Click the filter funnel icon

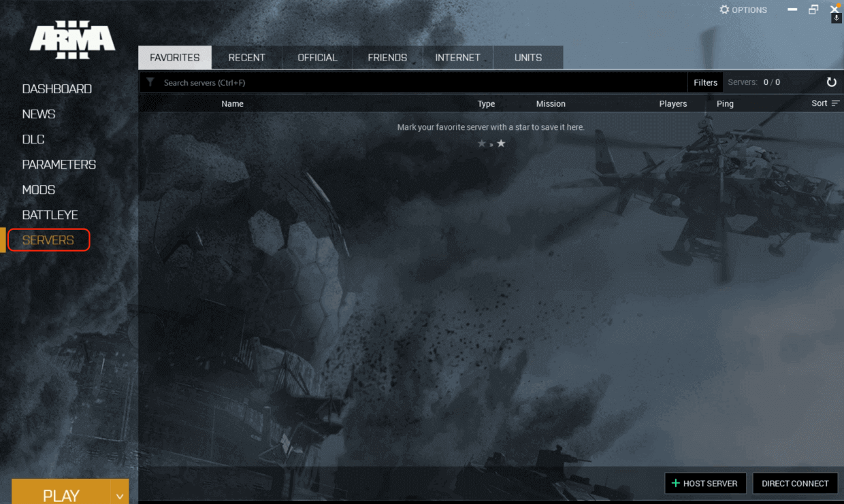point(150,82)
